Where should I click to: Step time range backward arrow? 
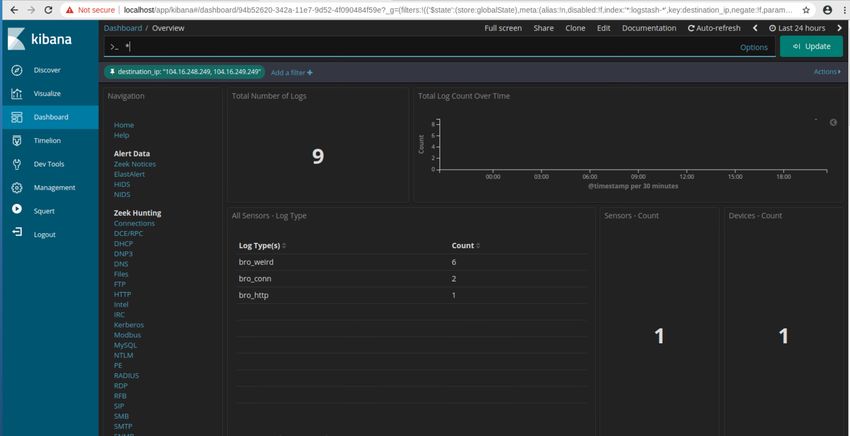click(755, 28)
